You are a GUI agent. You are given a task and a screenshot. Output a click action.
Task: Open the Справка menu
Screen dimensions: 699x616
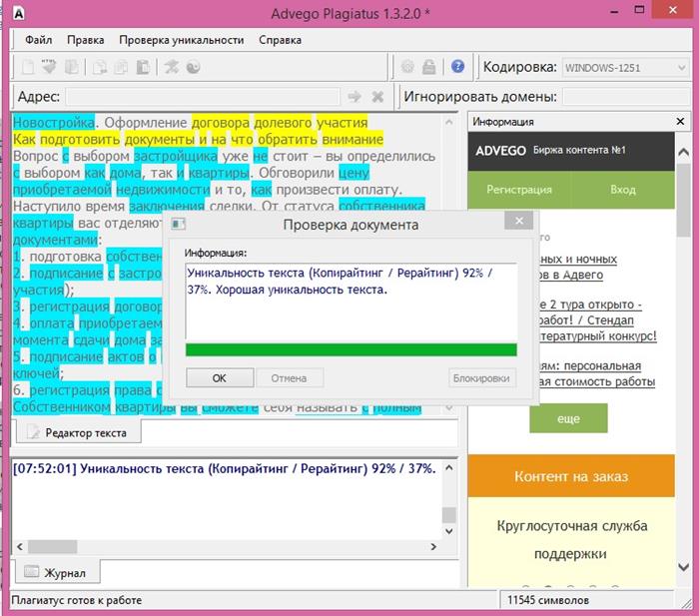point(280,40)
